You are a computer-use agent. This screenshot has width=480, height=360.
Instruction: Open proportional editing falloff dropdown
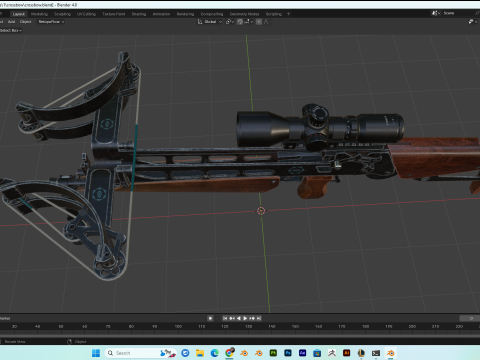coord(267,22)
